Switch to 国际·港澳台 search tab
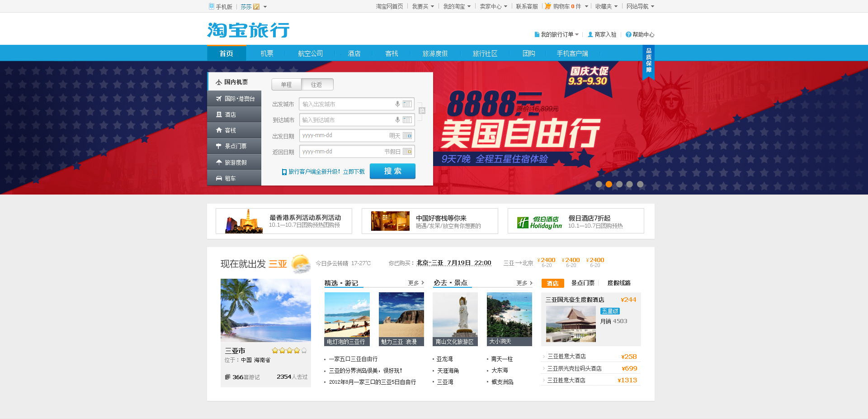The width and height of the screenshot is (868, 419). click(234, 99)
